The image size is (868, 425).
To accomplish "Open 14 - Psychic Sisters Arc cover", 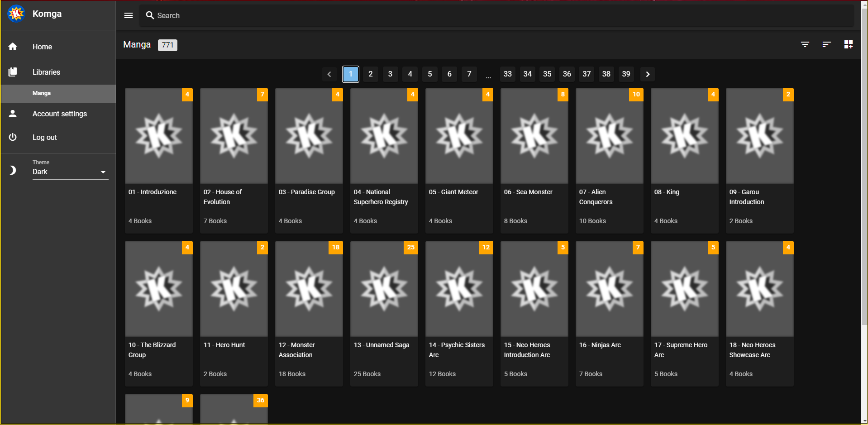I will click(459, 289).
